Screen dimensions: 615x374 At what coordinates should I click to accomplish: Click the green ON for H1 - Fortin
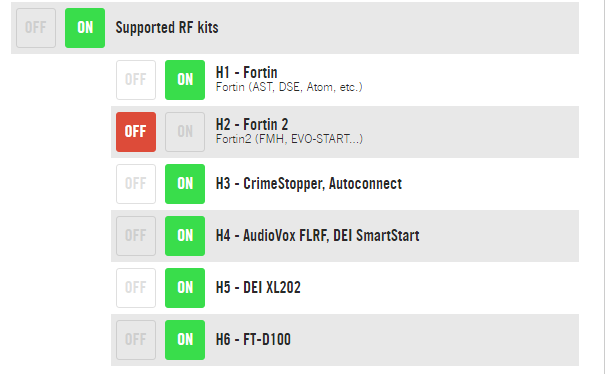pyautogui.click(x=185, y=80)
